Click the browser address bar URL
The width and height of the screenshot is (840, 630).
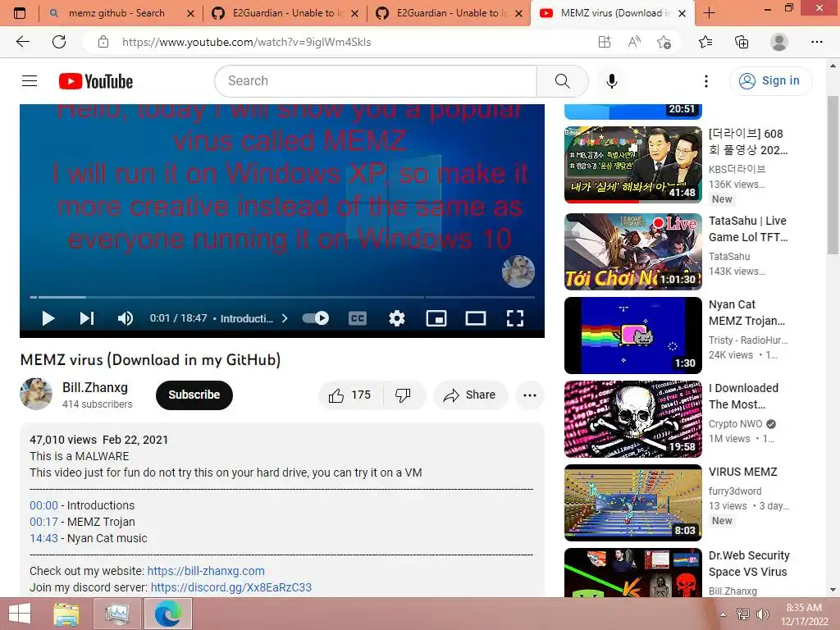pos(246,42)
